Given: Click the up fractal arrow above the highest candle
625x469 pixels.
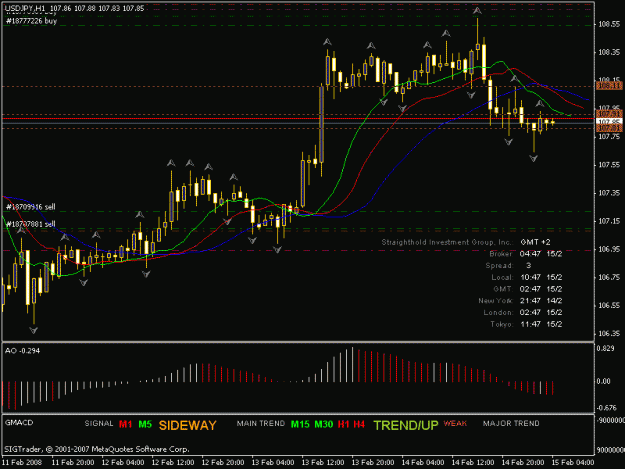Looking at the screenshot, I should [x=477, y=11].
